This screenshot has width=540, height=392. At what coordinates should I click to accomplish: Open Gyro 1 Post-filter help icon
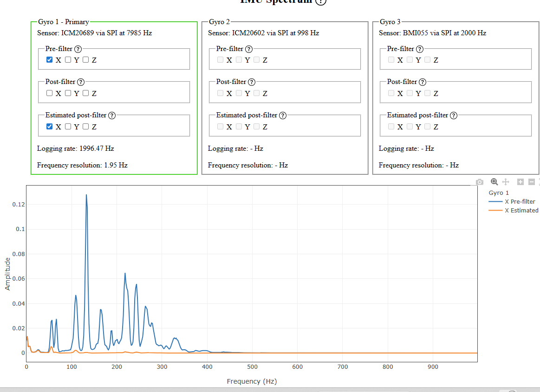pyautogui.click(x=81, y=82)
